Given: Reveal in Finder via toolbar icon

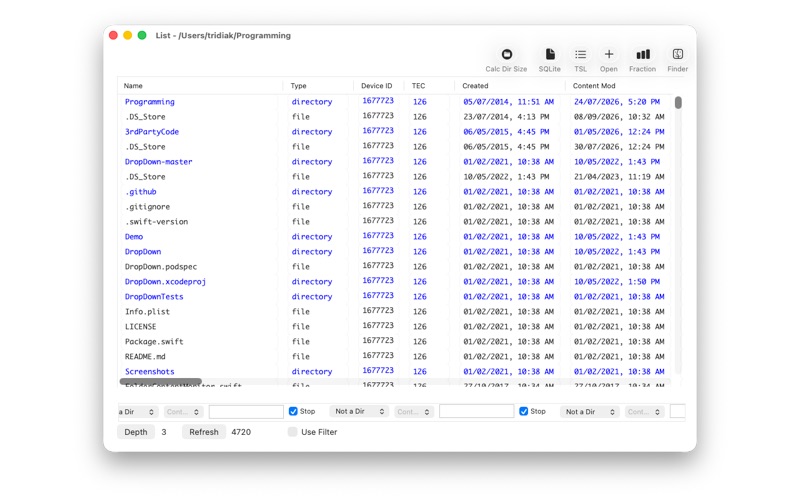Looking at the screenshot, I should pyautogui.click(x=678, y=54).
